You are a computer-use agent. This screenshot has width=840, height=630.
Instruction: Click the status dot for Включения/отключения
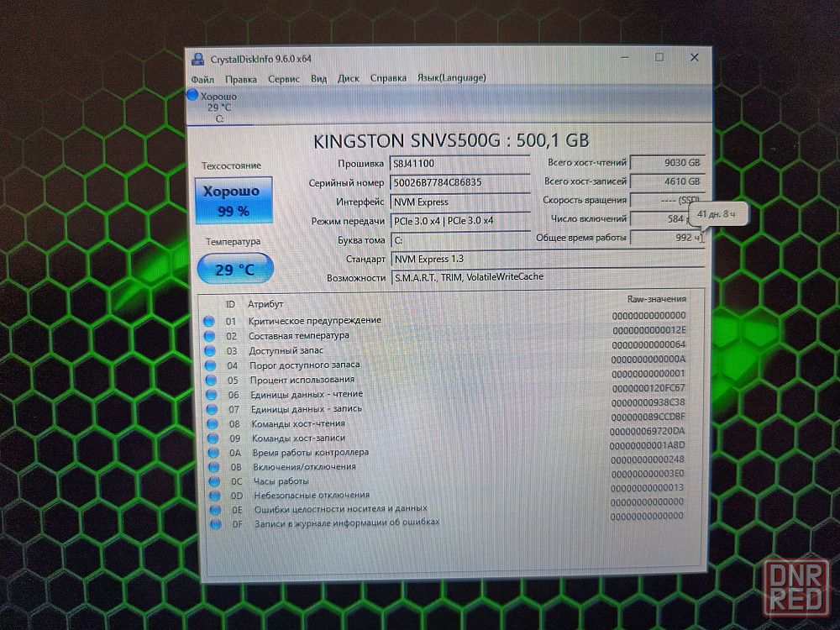[214, 468]
